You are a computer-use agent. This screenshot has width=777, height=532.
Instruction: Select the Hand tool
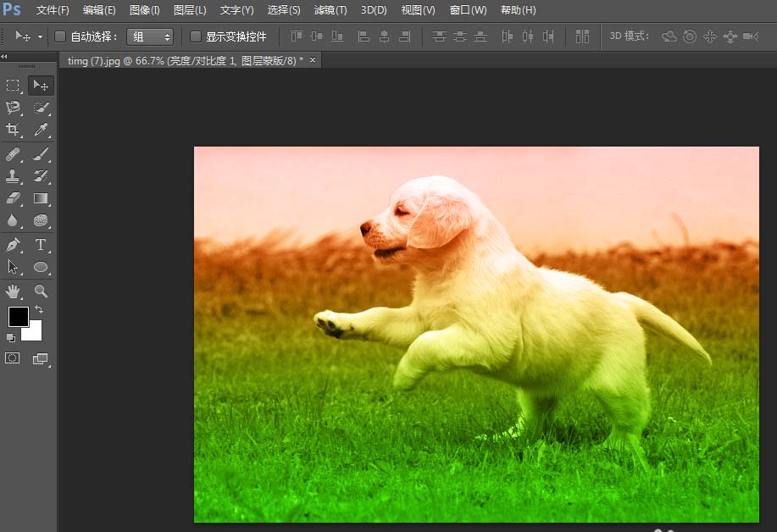coord(13,291)
